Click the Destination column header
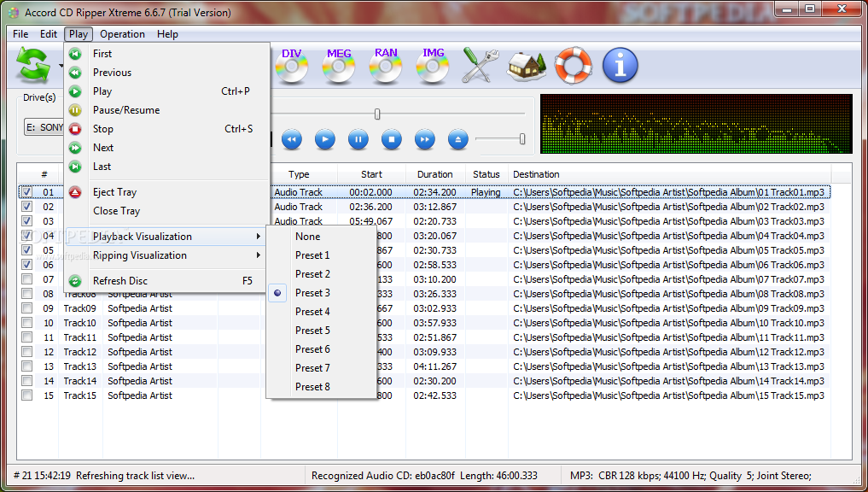 coord(670,174)
